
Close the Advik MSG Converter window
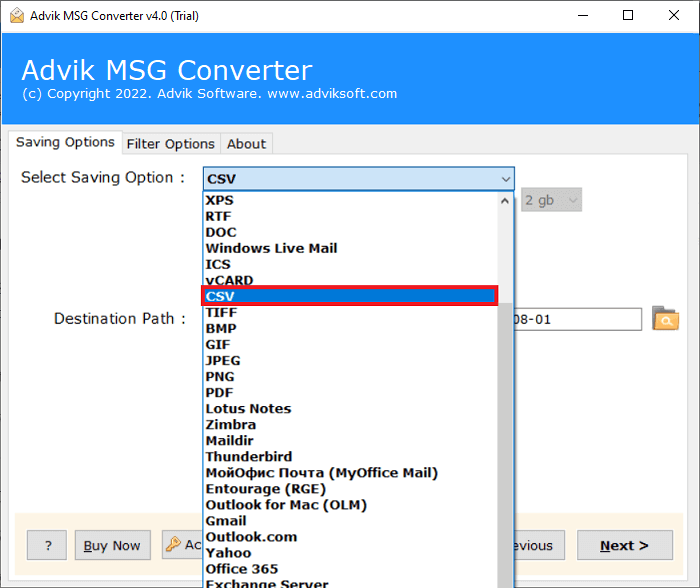click(674, 16)
